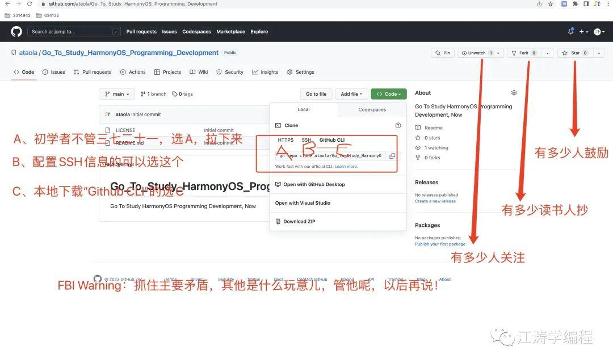Switch to the repository Pull requests tab
This screenshot has width=613, height=364.
coord(93,72)
